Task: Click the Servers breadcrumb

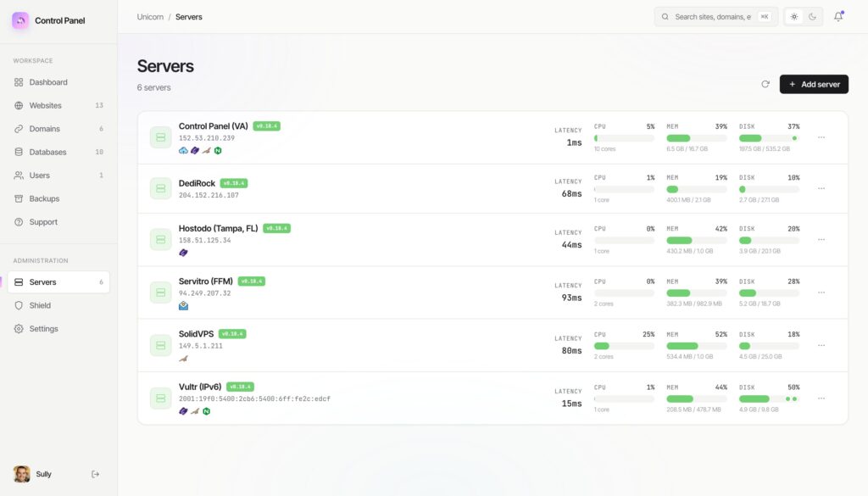Action: [189, 17]
